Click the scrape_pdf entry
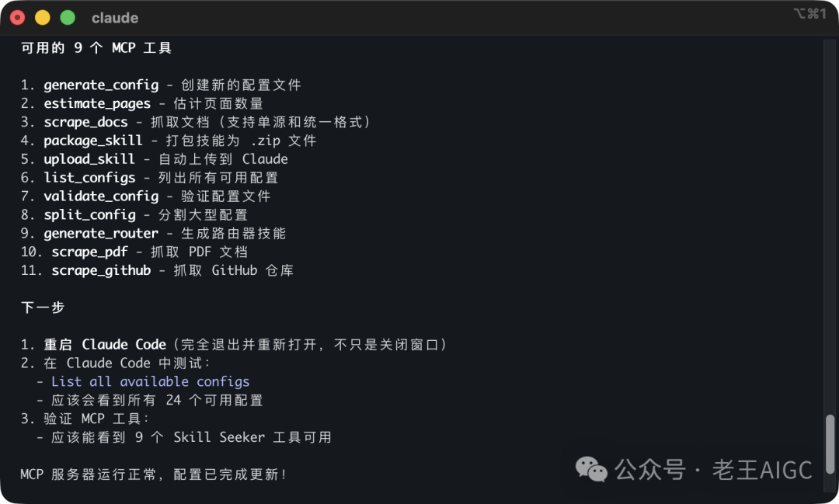Screen dimensions: 839x504 (89, 252)
